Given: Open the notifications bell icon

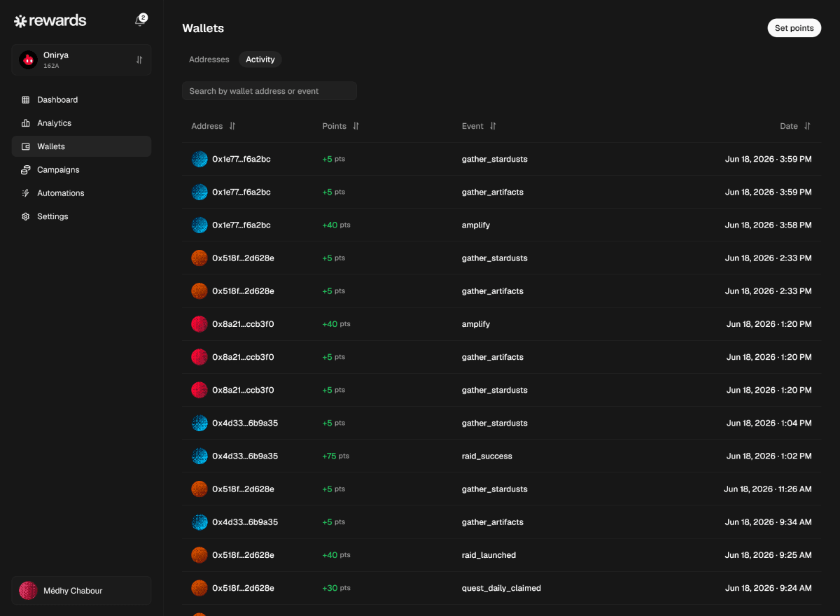Looking at the screenshot, I should (140, 21).
